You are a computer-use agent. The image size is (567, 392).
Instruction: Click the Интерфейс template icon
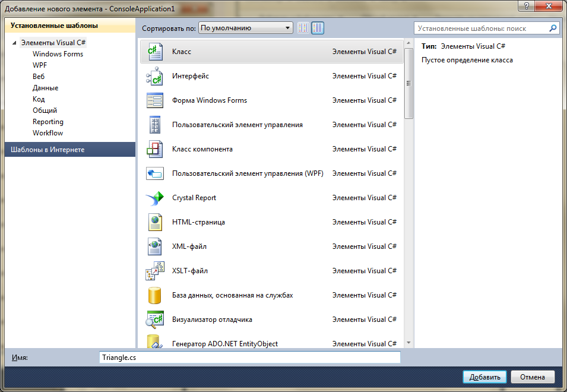[x=154, y=76]
